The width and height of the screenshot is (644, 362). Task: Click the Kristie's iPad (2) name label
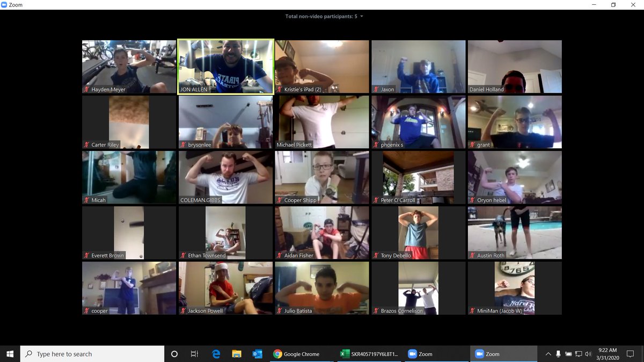tap(304, 90)
